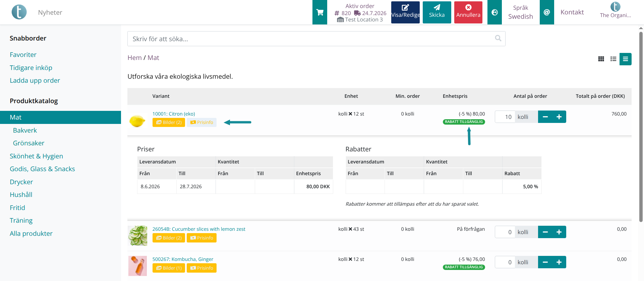Switch to grid tile view

[601, 59]
